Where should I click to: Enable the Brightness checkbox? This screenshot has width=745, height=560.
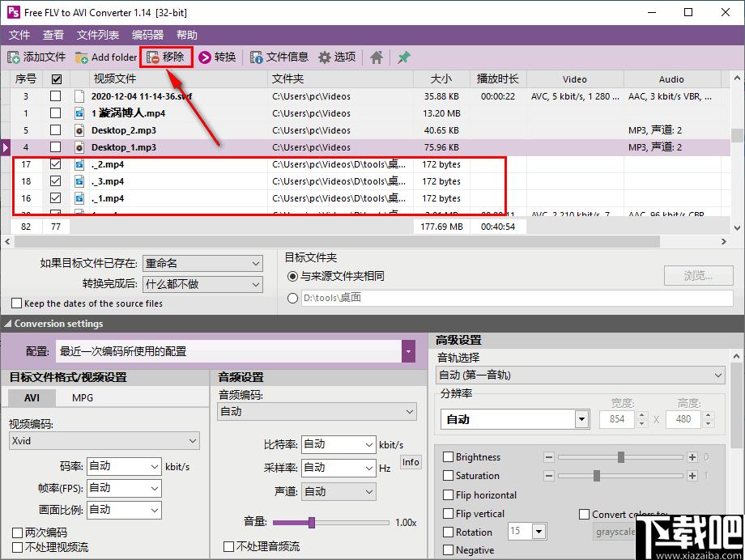click(x=448, y=457)
